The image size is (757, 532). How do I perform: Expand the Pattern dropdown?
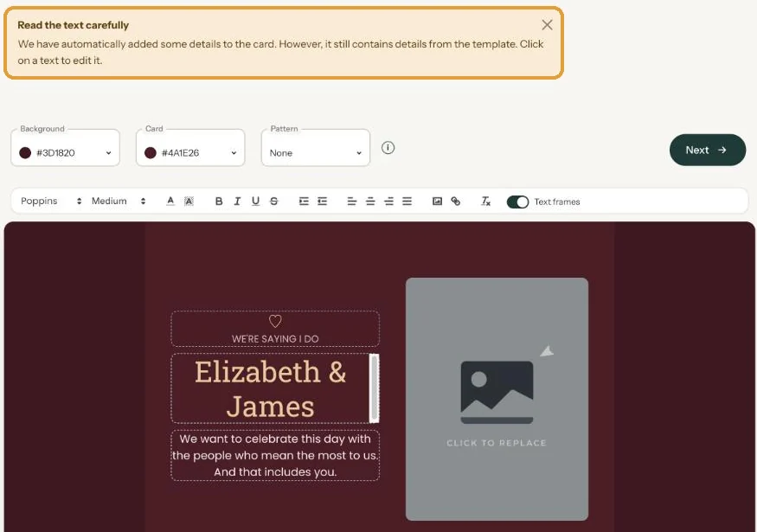click(x=315, y=148)
